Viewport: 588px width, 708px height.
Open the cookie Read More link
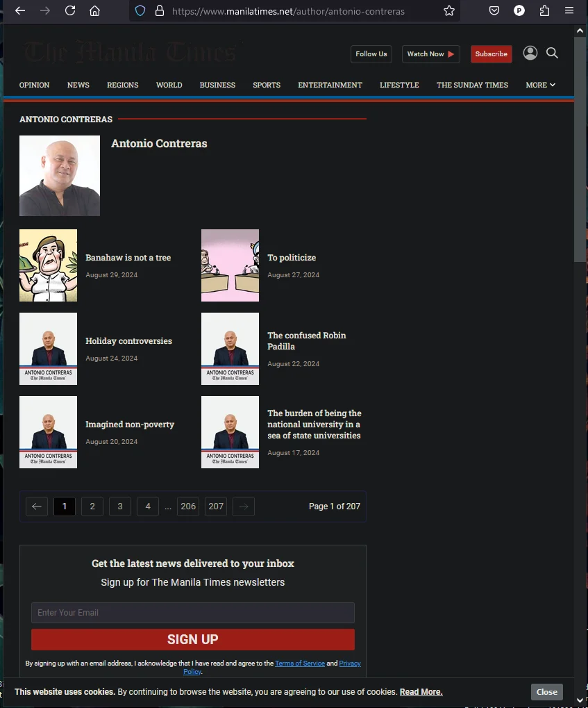click(421, 692)
